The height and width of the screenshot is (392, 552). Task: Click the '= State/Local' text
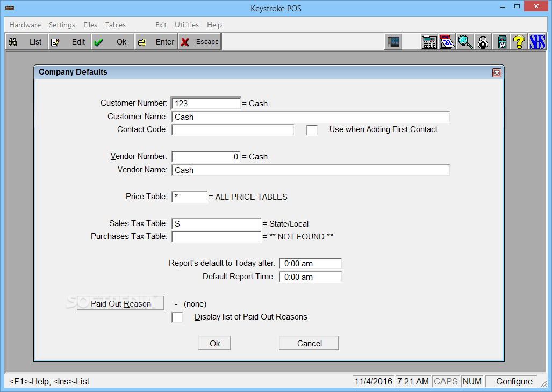(285, 224)
